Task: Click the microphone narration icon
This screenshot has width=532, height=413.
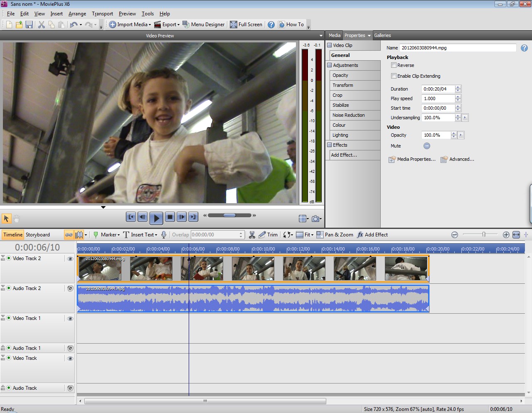Action: (164, 235)
